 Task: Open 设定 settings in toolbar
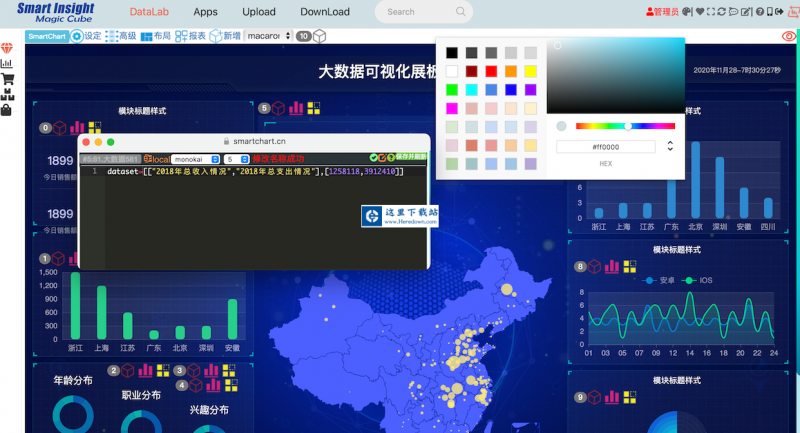click(86, 36)
